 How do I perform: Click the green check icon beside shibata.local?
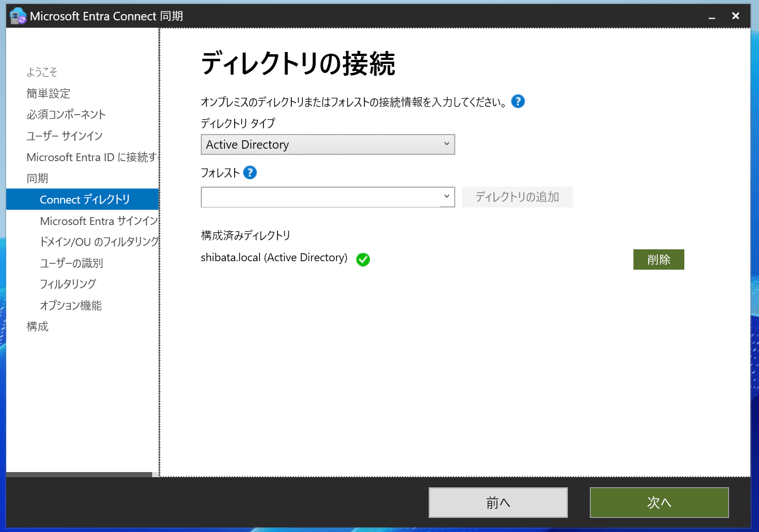363,259
